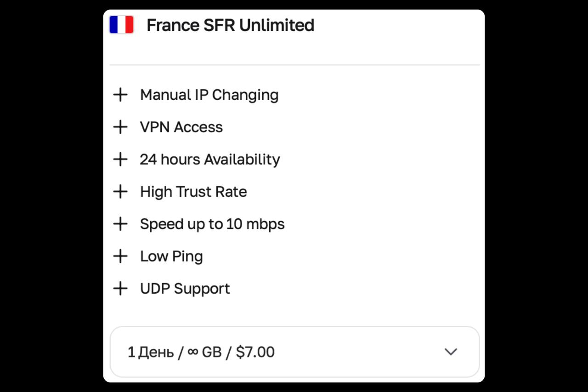The width and height of the screenshot is (588, 392).
Task: Click the plus icon beside VPN Access
Action: (x=120, y=127)
